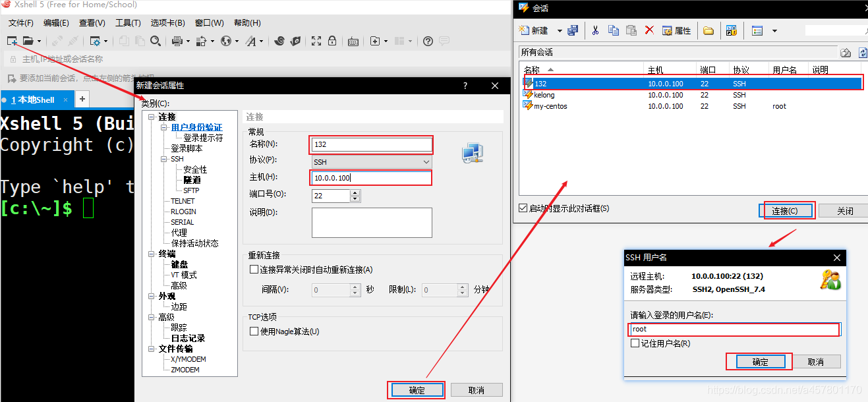Click the red X Delete icon in Sessions dialog
Image resolution: width=868 pixels, height=402 pixels.
pyautogui.click(x=649, y=30)
